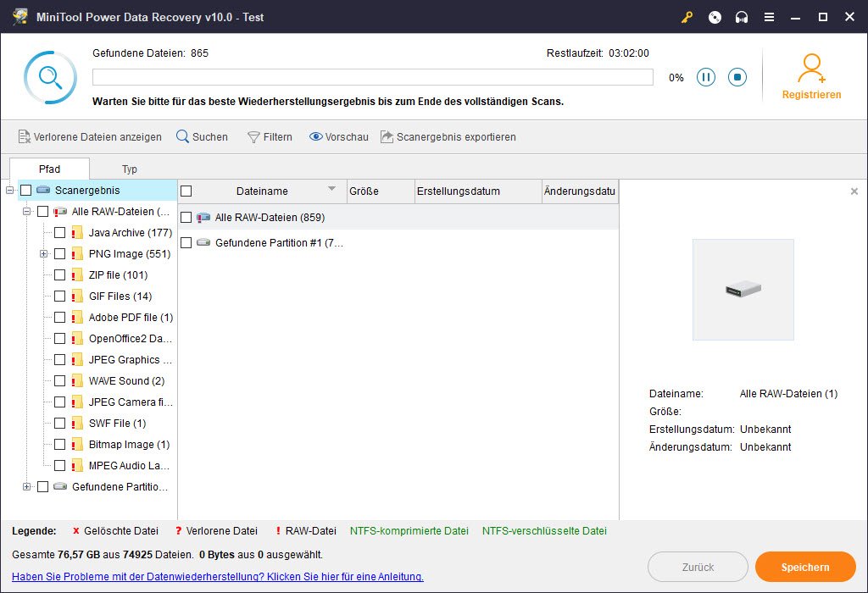Sort by Änderungsdatum column header
The width and height of the screenshot is (868, 593).
(580, 191)
